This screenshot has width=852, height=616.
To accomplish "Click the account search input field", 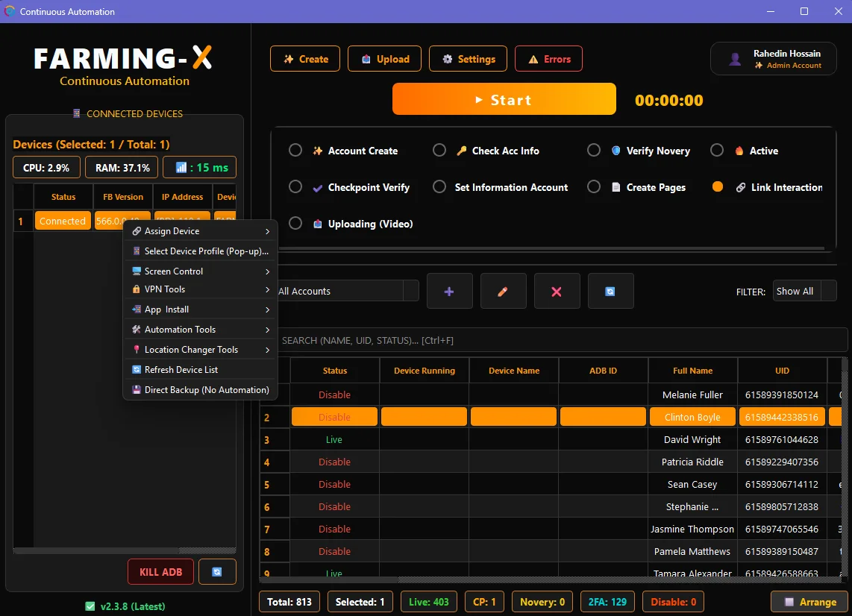I will [562, 341].
